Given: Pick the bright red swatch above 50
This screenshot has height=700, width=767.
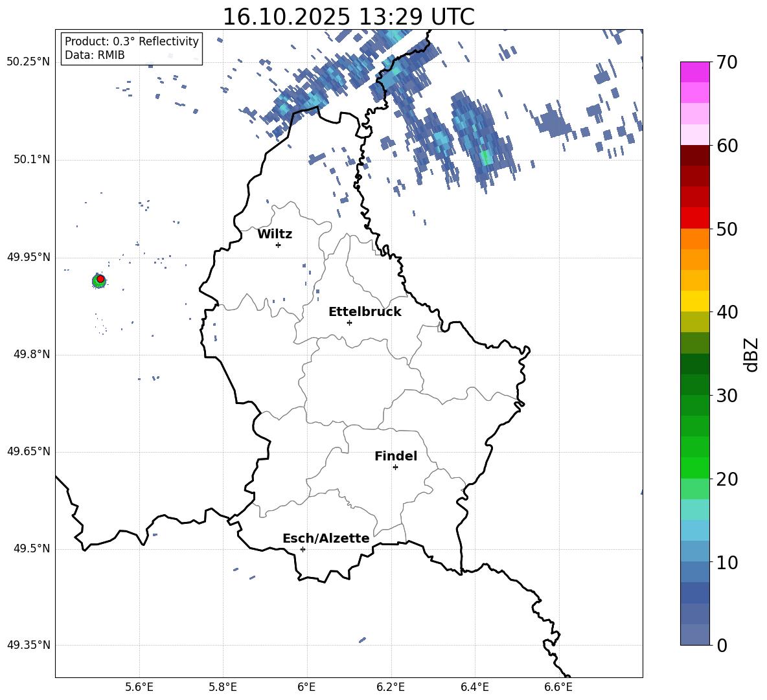Looking at the screenshot, I should [695, 218].
